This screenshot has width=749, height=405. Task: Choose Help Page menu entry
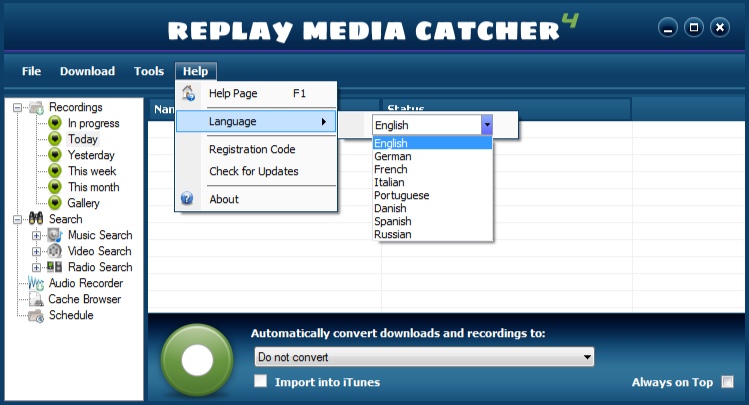coord(257,94)
